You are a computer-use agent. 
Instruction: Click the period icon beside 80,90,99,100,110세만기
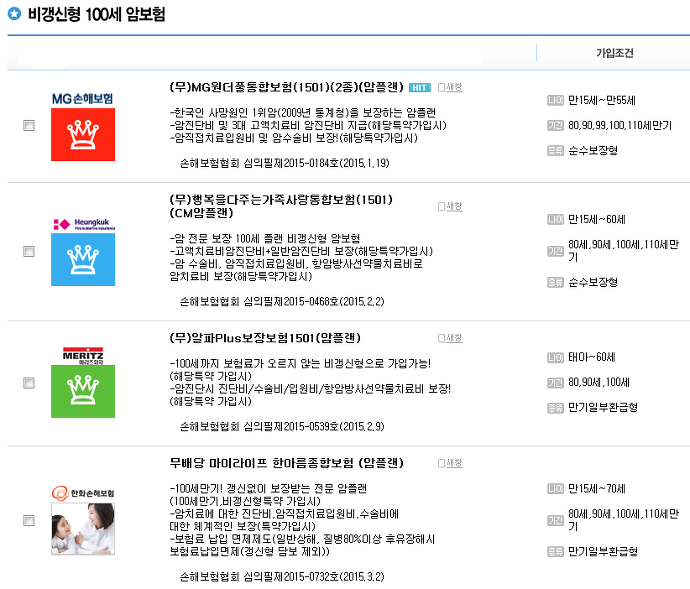click(555, 125)
